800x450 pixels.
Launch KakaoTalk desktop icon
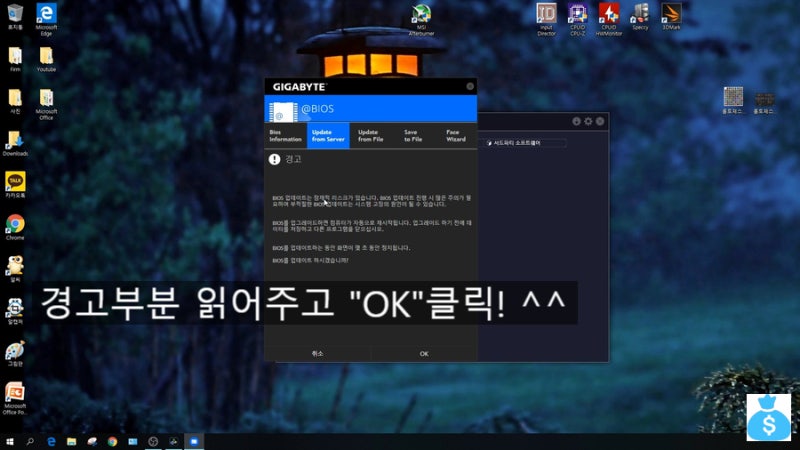pyautogui.click(x=15, y=185)
